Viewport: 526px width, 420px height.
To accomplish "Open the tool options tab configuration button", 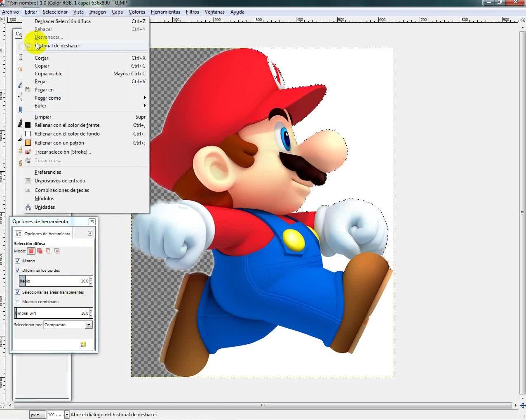I will (90, 233).
